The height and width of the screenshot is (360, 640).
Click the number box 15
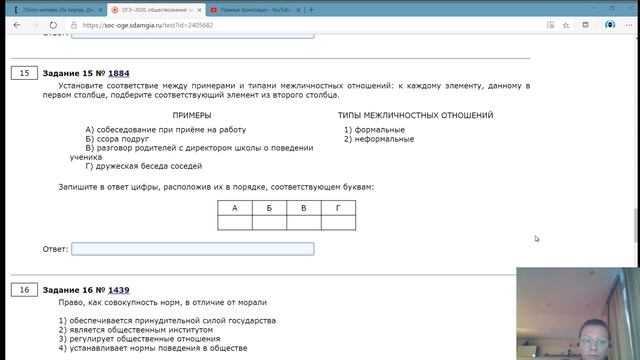point(24,73)
